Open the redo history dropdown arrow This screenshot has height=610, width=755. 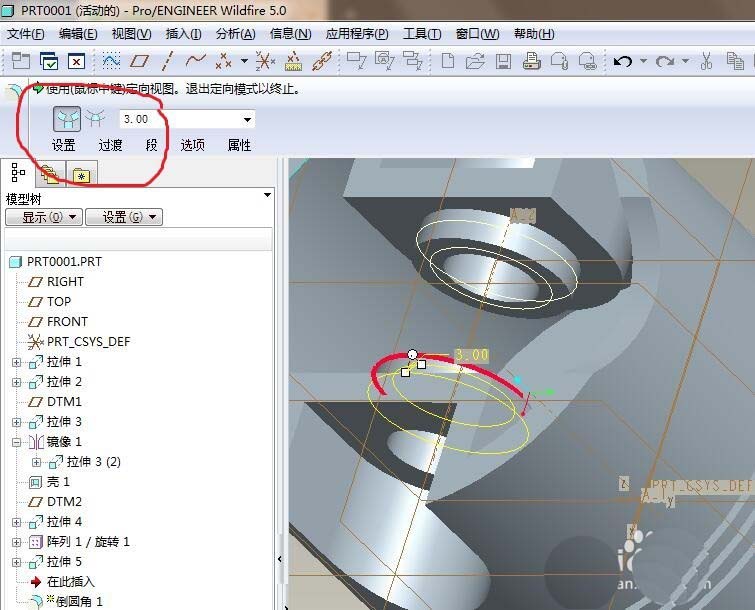[685, 61]
